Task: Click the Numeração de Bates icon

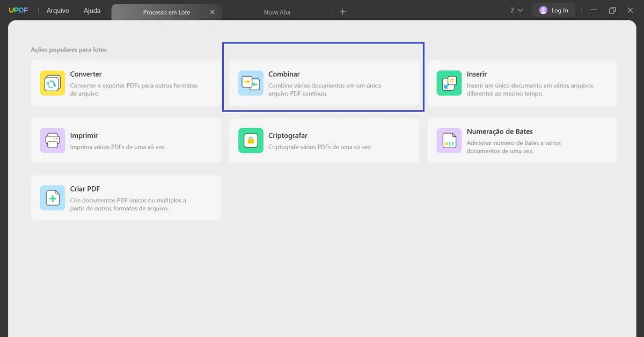Action: (449, 141)
